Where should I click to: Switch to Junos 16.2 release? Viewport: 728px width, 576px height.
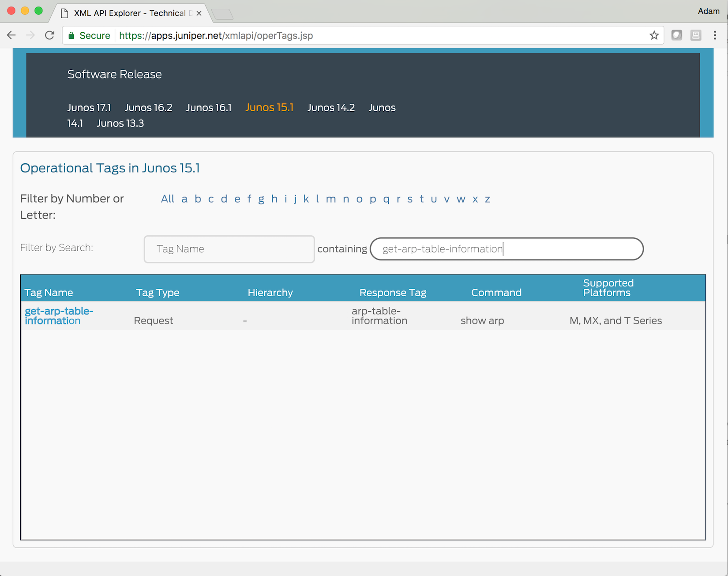click(x=148, y=107)
